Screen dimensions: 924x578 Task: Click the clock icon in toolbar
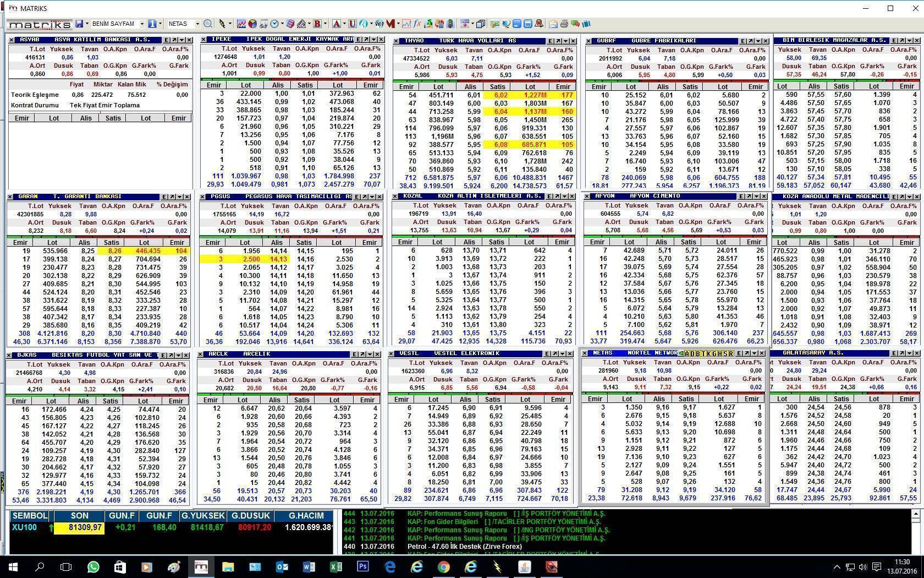click(x=274, y=24)
